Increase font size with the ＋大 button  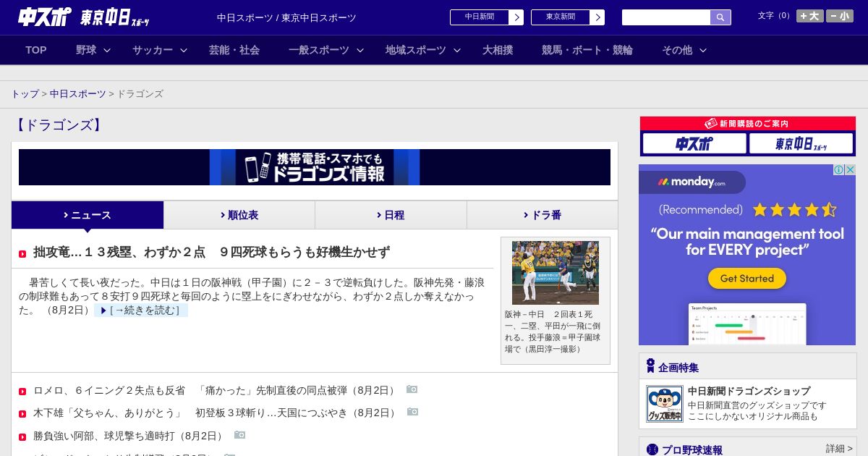point(810,16)
